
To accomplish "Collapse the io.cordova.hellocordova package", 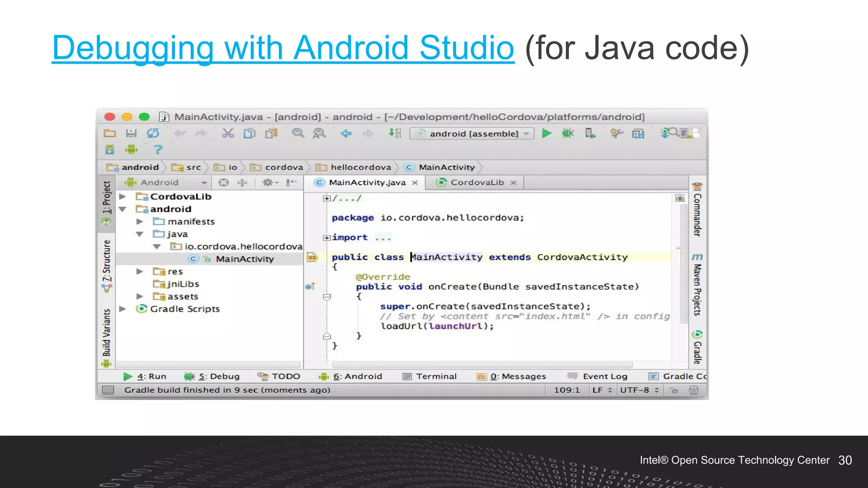I will click(157, 247).
